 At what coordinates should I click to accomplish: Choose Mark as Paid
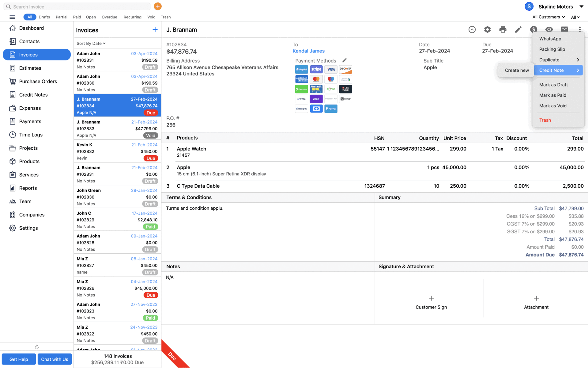[x=558, y=95]
